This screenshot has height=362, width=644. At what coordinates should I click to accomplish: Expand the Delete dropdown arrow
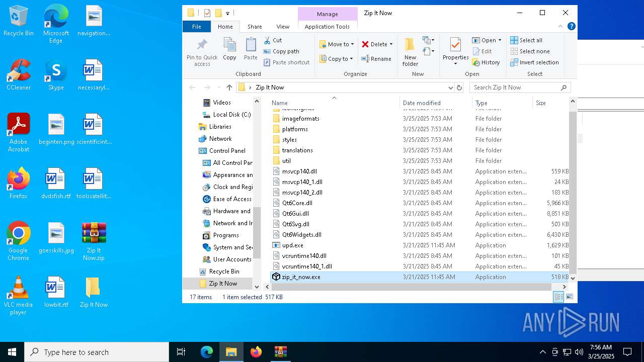click(x=391, y=44)
